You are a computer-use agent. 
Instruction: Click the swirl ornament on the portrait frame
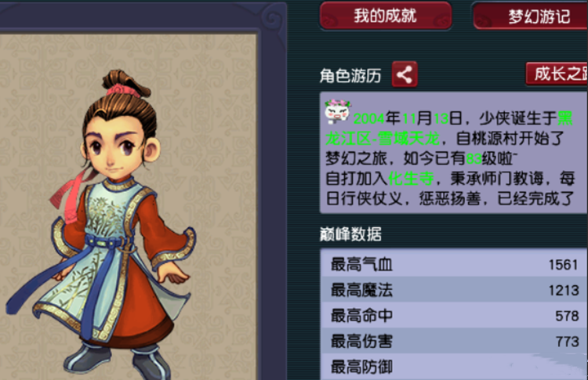(x=272, y=18)
